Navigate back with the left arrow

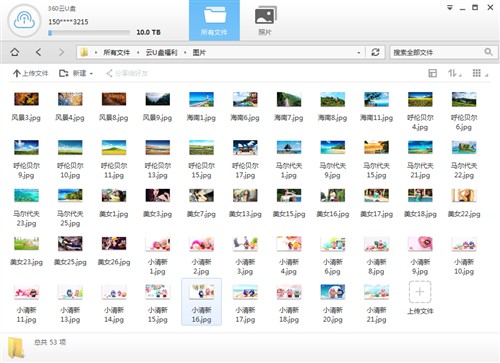(x=38, y=52)
